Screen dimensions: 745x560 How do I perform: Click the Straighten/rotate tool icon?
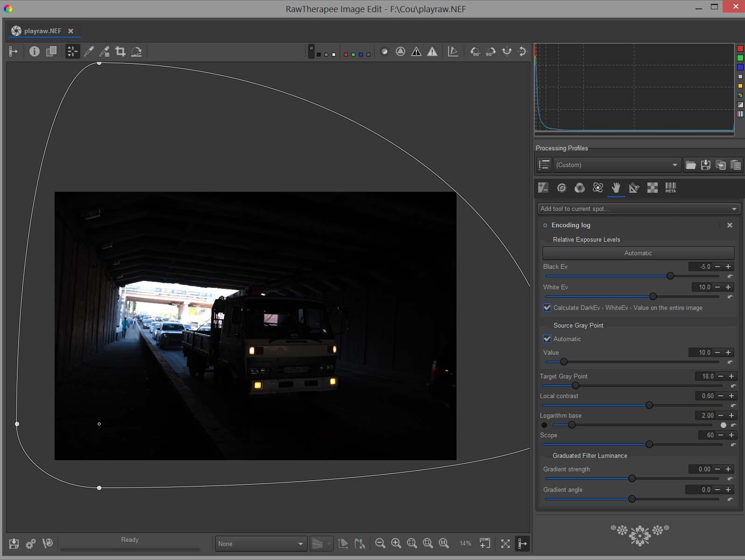point(136,51)
